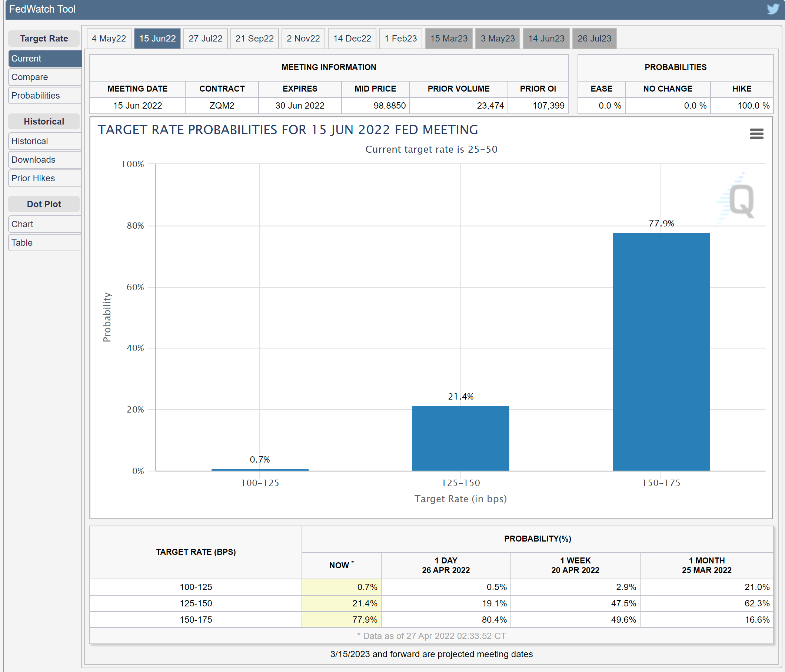785x672 pixels.
Task: Switch to the 26 Jul23 tab
Action: click(594, 38)
